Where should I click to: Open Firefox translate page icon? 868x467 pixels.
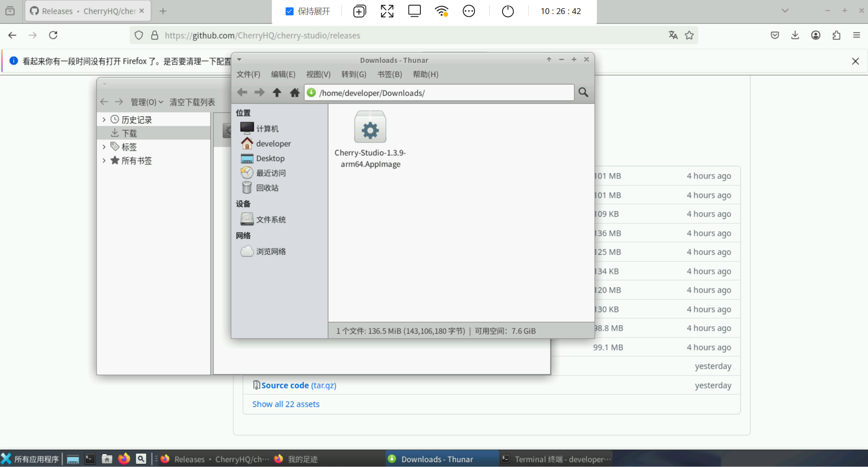click(673, 35)
